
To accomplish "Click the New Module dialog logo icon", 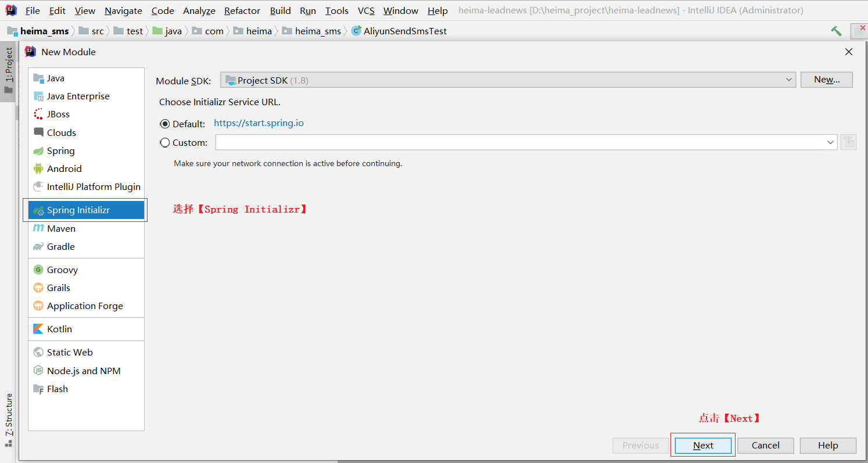I will point(30,52).
